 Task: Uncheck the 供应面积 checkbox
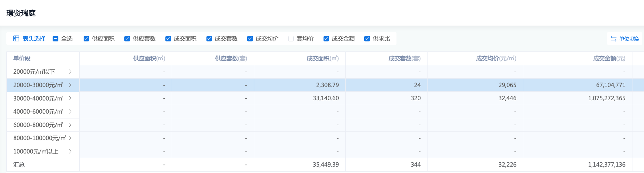(86, 39)
